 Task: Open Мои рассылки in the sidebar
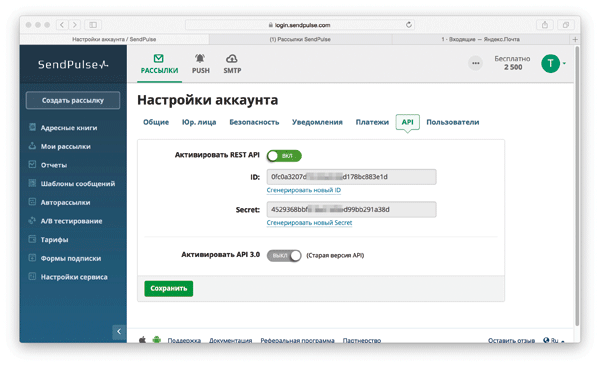(x=65, y=146)
